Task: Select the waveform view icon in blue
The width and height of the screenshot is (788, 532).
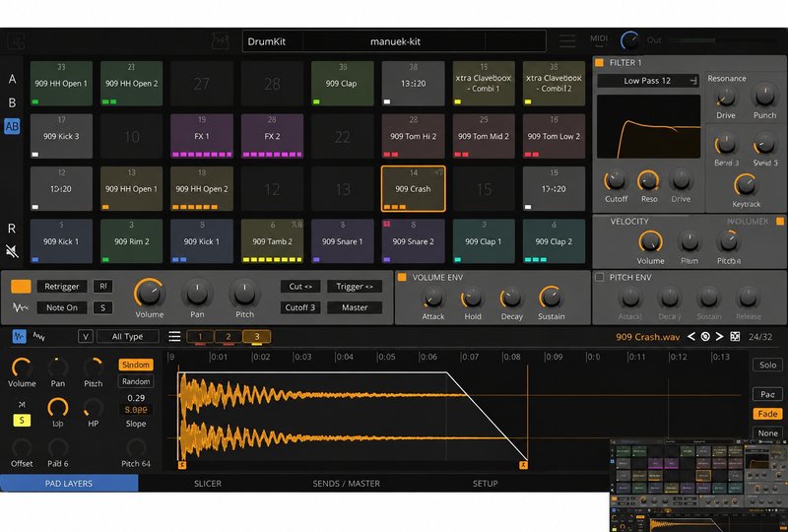Action: point(19,336)
